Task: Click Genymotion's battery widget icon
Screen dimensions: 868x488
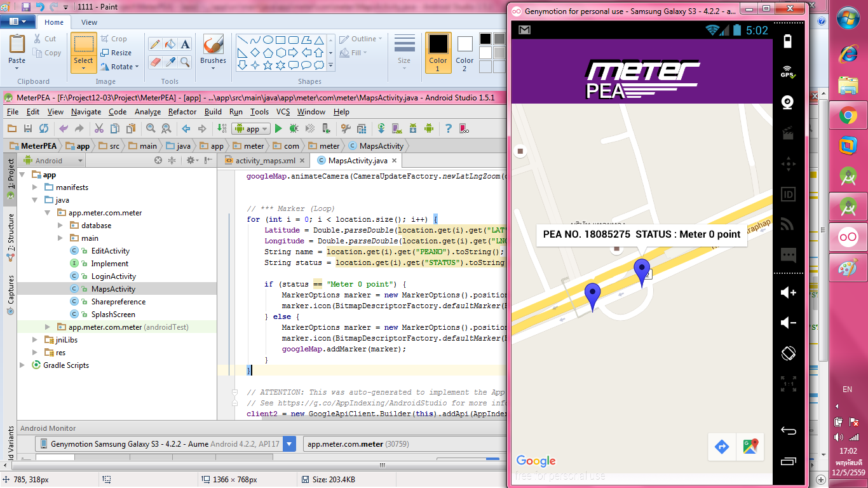Action: tap(788, 41)
